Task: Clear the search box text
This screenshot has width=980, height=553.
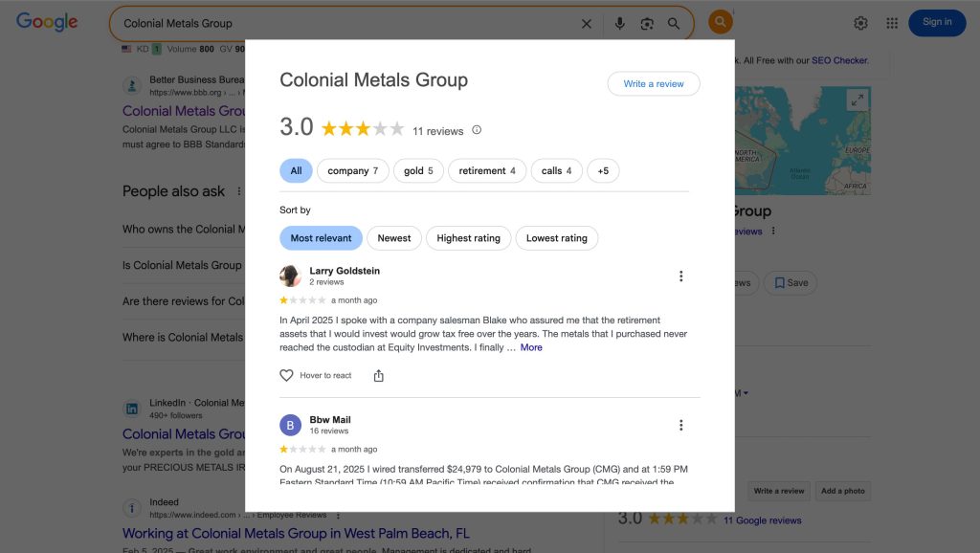Action: pyautogui.click(x=587, y=24)
